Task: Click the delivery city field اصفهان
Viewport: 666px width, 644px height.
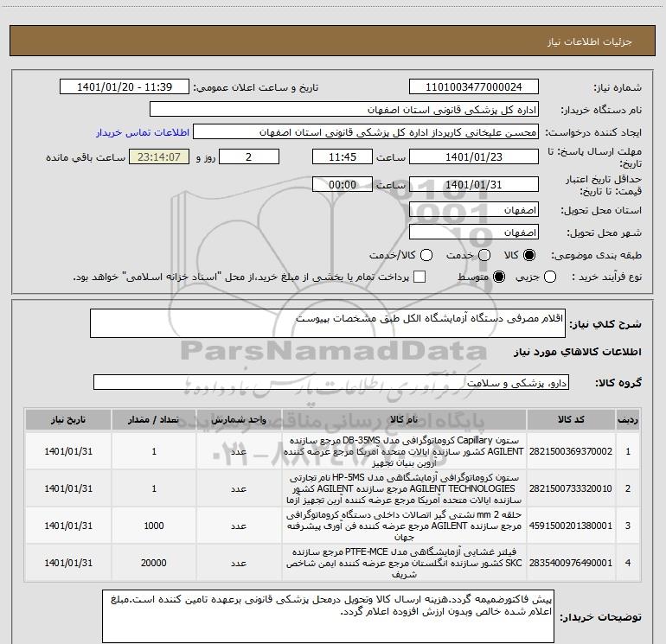Action: (474, 233)
